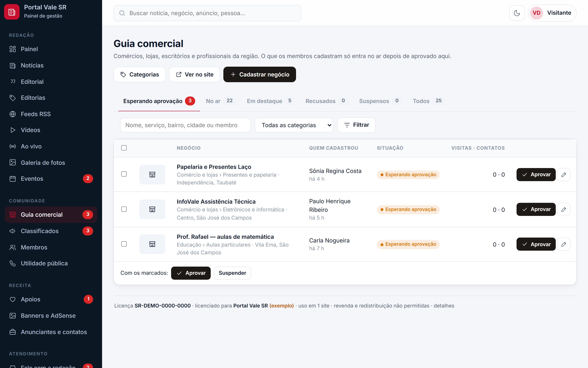Open Vídeos play item in sidebar
The height and width of the screenshot is (368, 588).
coord(51,130)
